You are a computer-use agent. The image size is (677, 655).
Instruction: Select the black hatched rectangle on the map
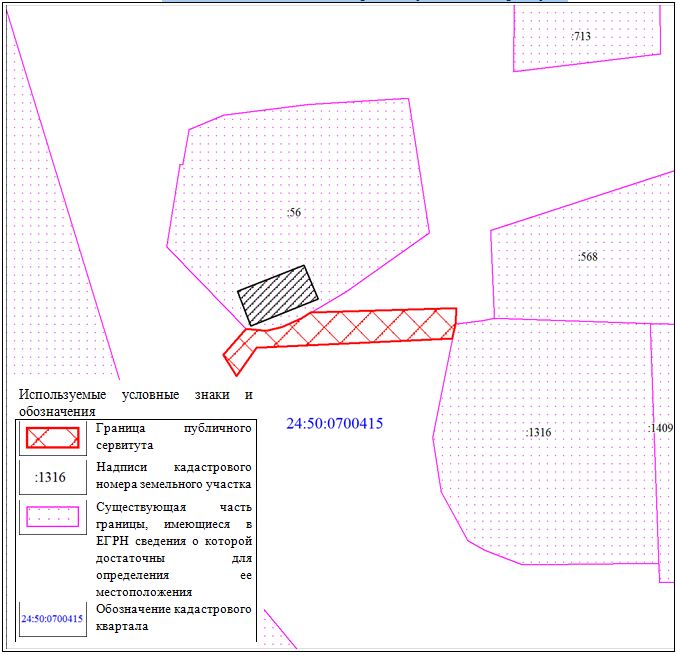(277, 295)
